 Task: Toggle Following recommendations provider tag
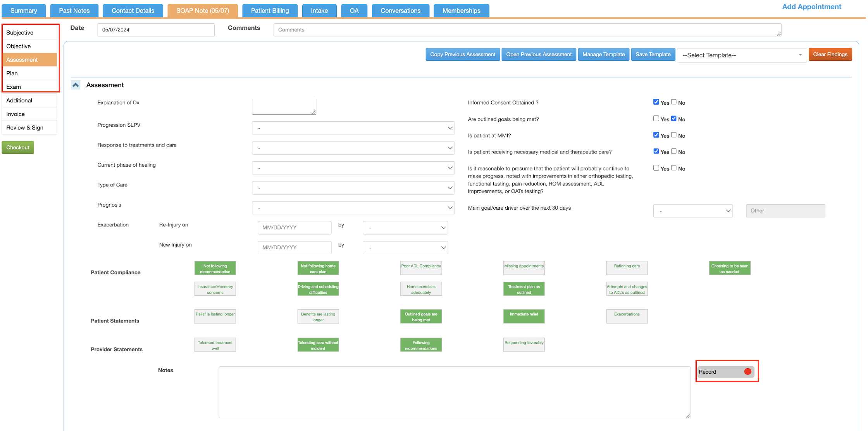click(x=421, y=345)
